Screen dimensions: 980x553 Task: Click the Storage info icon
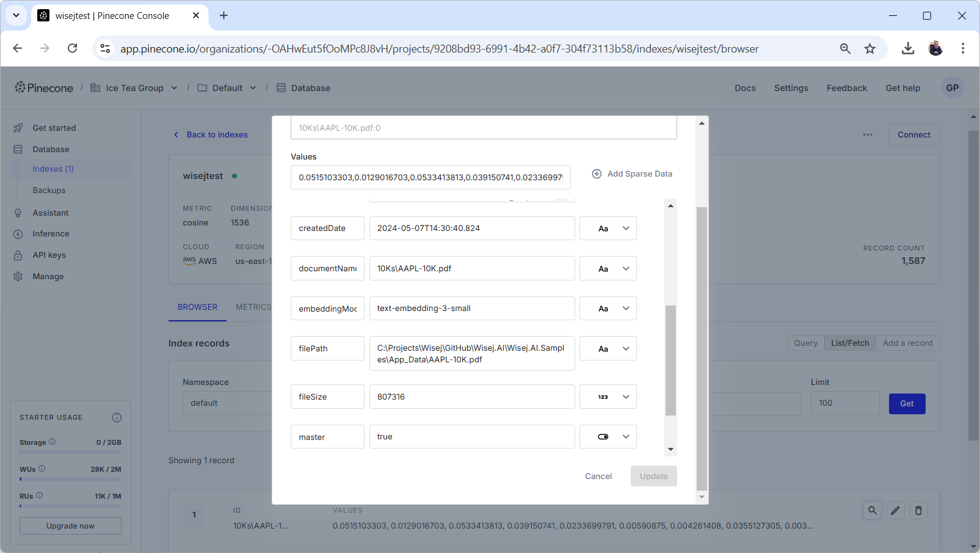click(53, 442)
